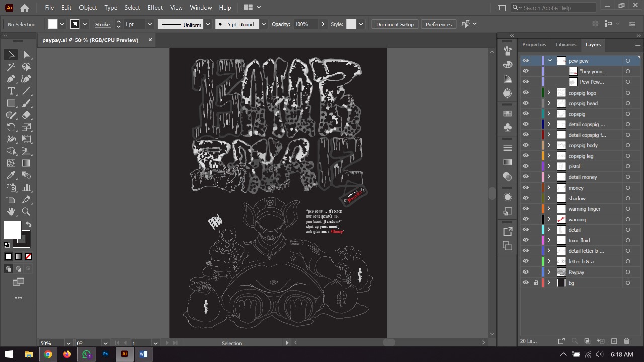
Task: Select the Type tool
Action: point(11,91)
